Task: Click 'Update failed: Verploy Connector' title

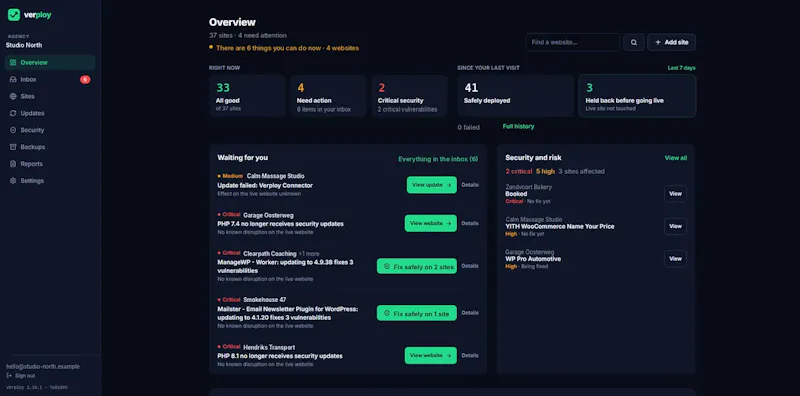Action: pos(265,185)
